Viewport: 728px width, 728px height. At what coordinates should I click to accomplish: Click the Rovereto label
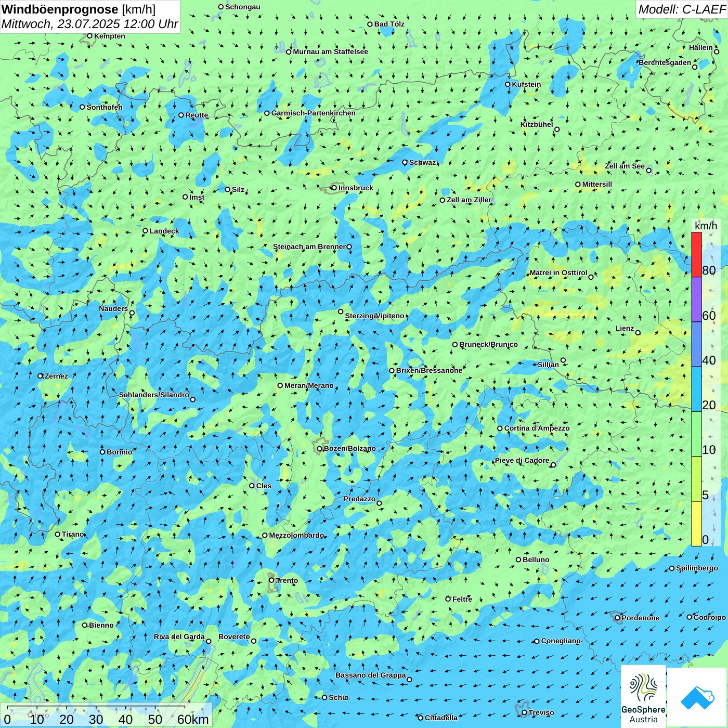click(x=234, y=636)
